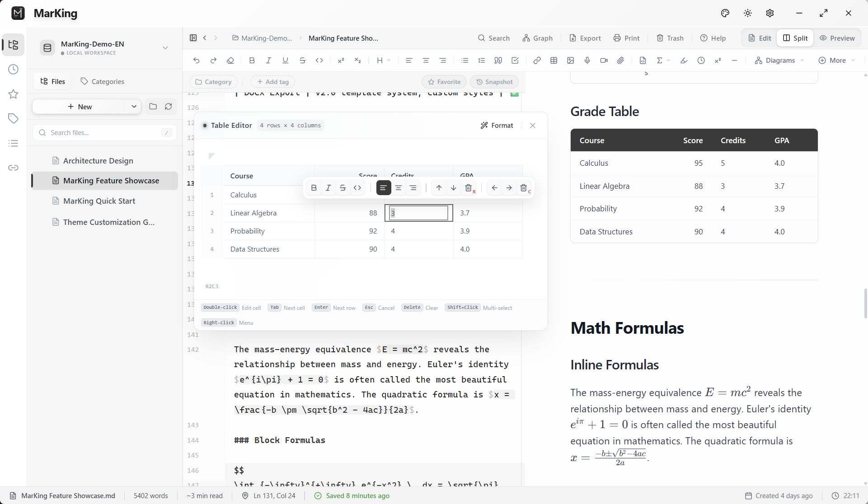Open the recent history sidebar icon
The image size is (868, 504).
pyautogui.click(x=14, y=69)
